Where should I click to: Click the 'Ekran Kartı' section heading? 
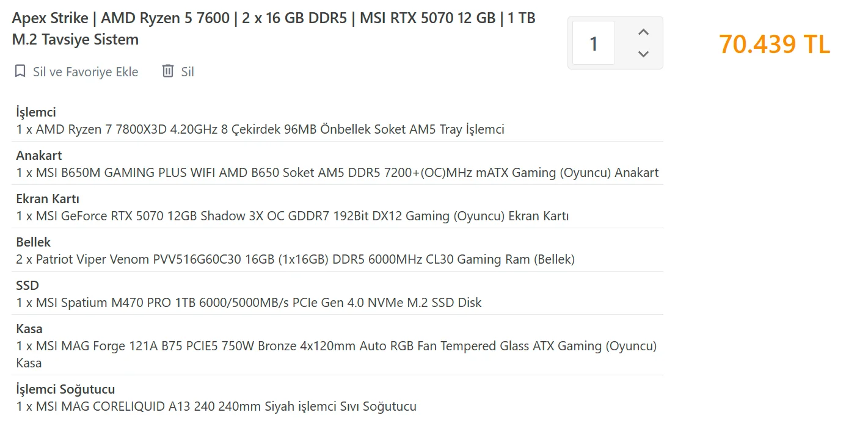(48, 199)
